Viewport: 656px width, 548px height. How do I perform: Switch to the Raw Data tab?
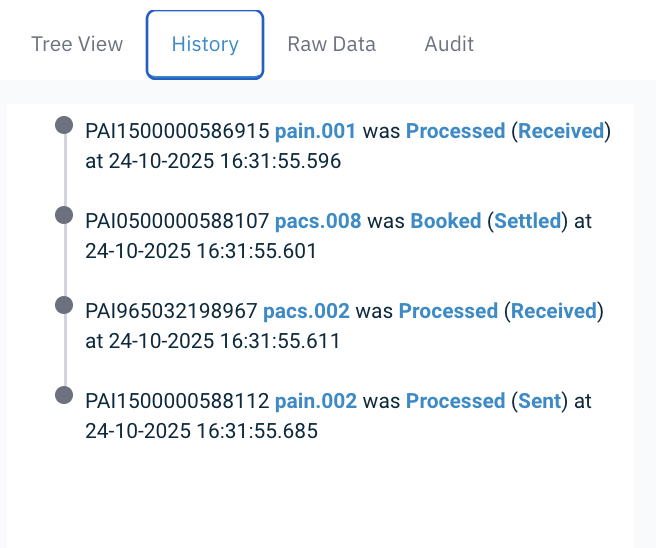[x=331, y=44]
